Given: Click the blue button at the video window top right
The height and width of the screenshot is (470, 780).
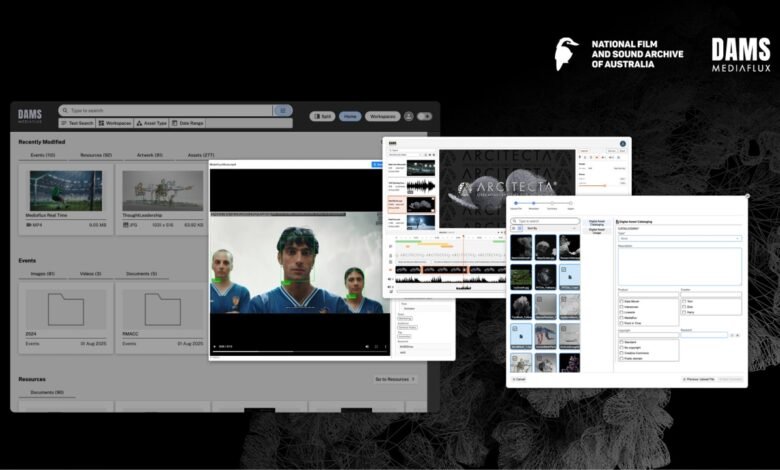Looking at the screenshot, I should 377,165.
